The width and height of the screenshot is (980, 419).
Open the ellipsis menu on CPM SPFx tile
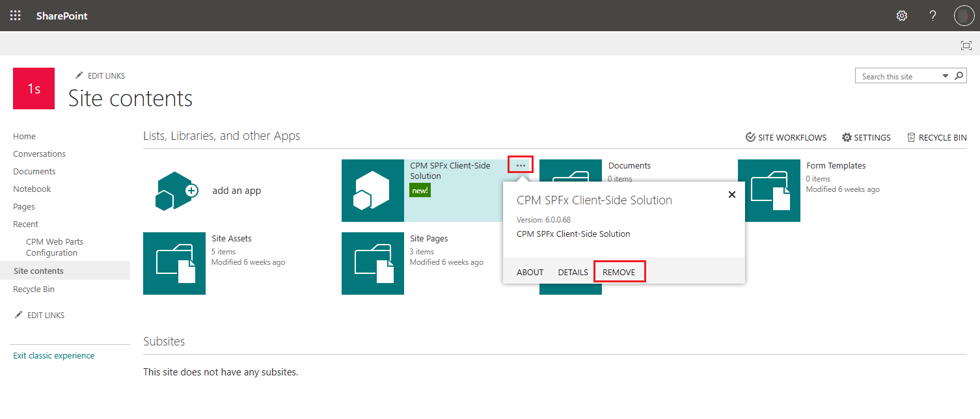point(519,165)
